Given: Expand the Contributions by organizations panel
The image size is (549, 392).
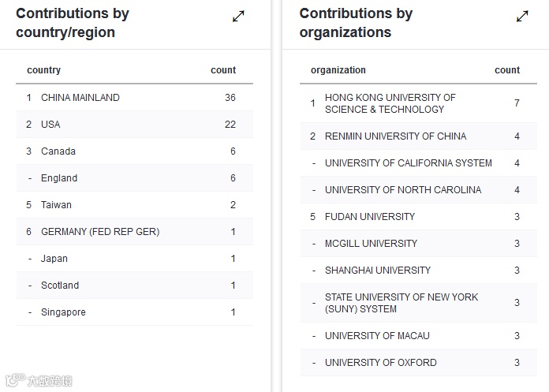Looking at the screenshot, I should pos(522,17).
